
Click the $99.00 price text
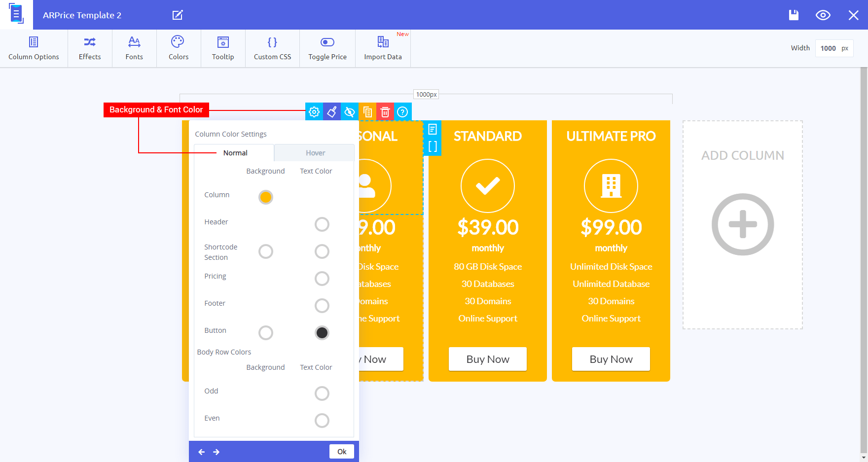[x=611, y=227]
